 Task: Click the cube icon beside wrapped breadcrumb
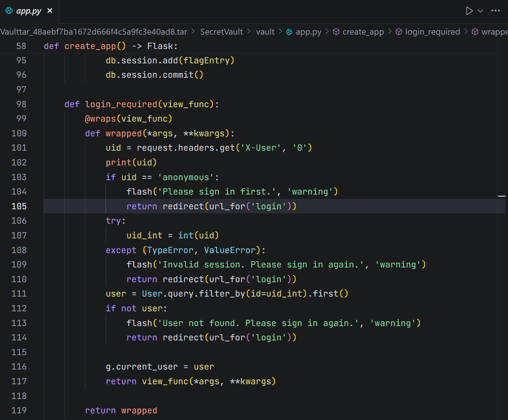click(475, 32)
